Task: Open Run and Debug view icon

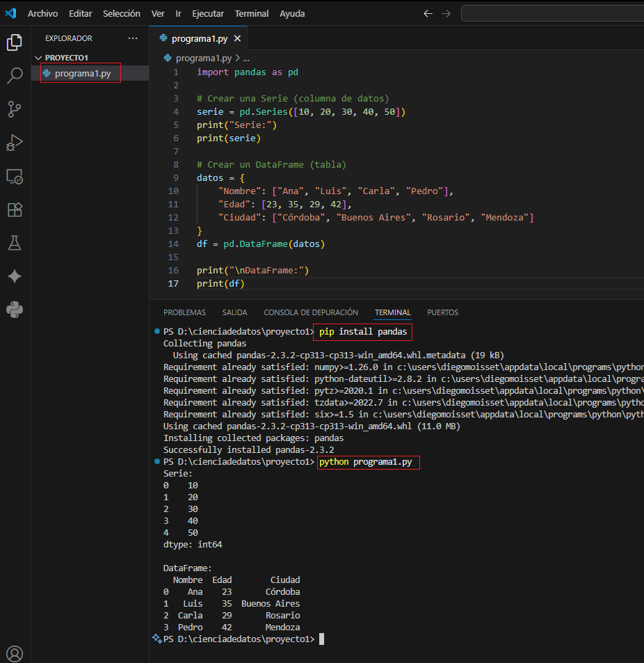Action: pos(14,143)
